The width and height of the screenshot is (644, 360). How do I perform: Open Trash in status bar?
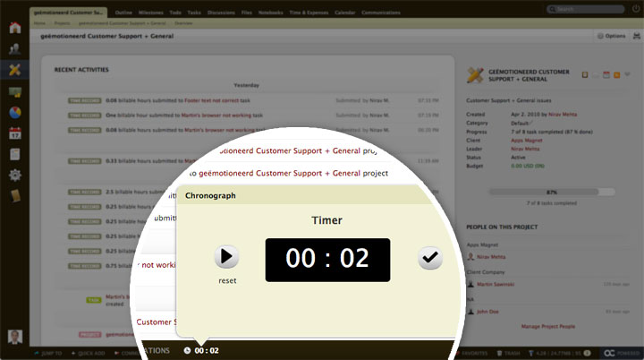tap(508, 353)
